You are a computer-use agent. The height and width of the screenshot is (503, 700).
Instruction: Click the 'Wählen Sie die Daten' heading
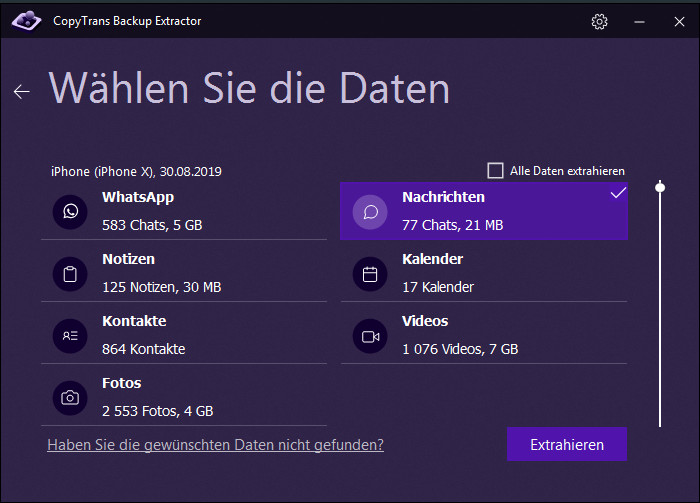(249, 88)
